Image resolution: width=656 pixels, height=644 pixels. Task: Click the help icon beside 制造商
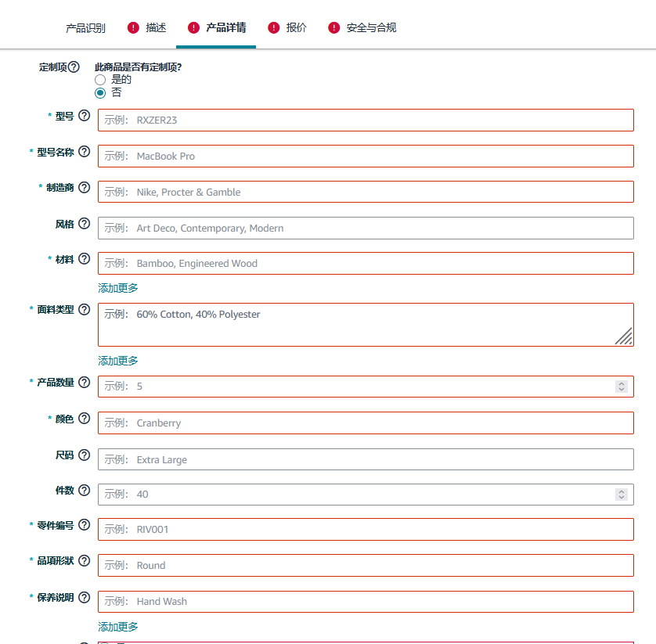tap(84, 186)
